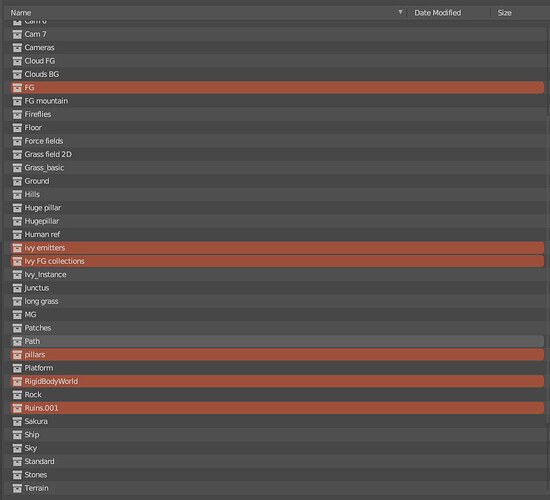Select the 'long grass' collection
550x500 pixels.
pyautogui.click(x=277, y=301)
